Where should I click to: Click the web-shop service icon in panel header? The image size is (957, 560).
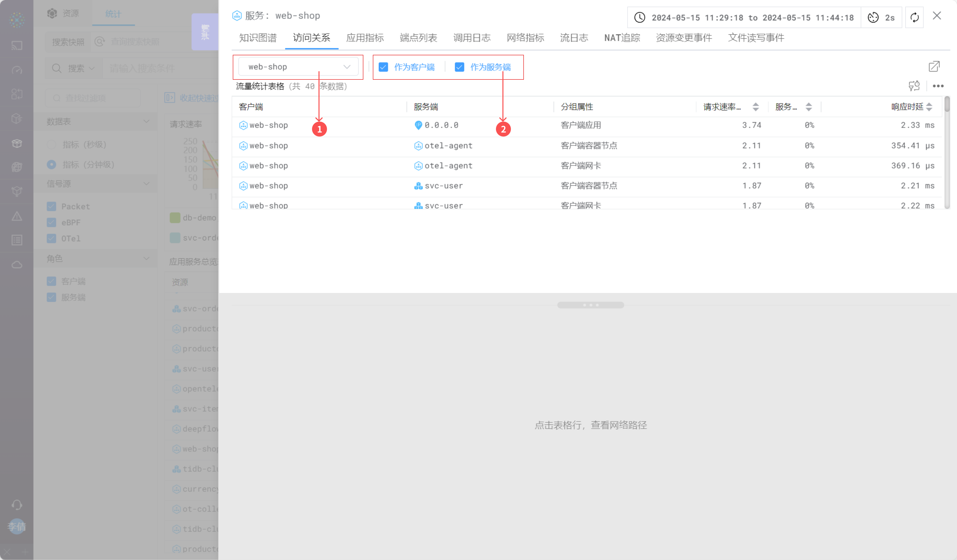click(237, 15)
